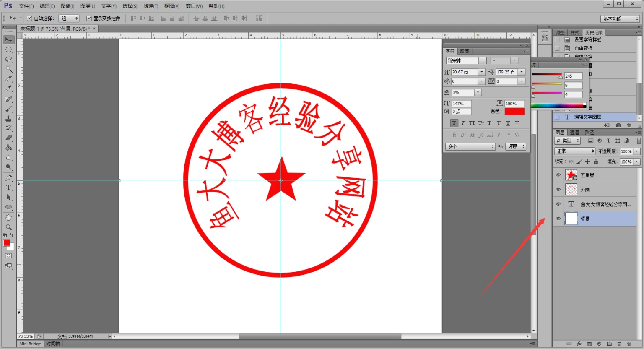The height and width of the screenshot is (349, 644).
Task: Click the font size field 20.67 点
Action: (x=465, y=72)
